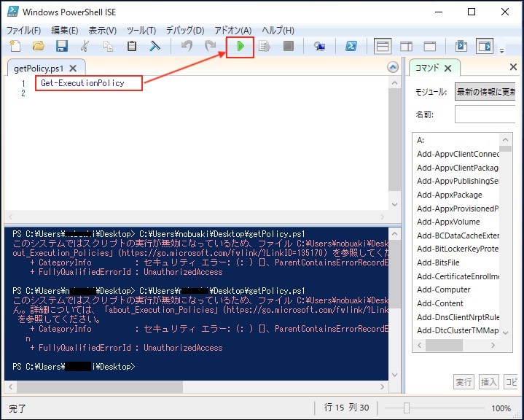Click the zoom slider handle
The image size is (524, 420).
pyautogui.click(x=407, y=408)
